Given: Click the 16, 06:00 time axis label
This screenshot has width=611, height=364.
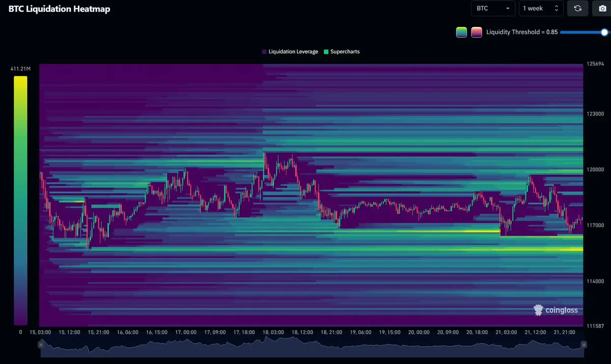Looking at the screenshot, I should click(127, 332).
